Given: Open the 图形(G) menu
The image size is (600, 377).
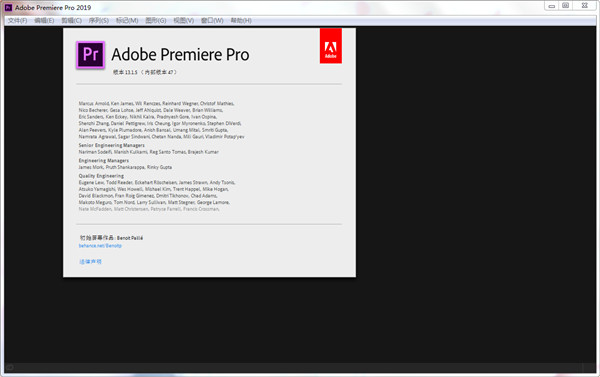Looking at the screenshot, I should click(x=156, y=21).
